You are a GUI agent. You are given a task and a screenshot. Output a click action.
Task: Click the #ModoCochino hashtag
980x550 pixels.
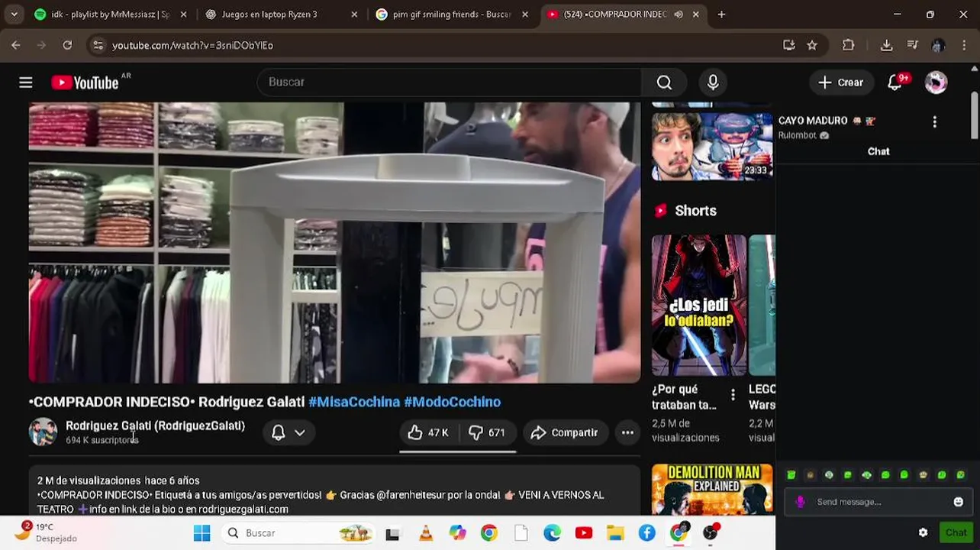[x=453, y=402]
